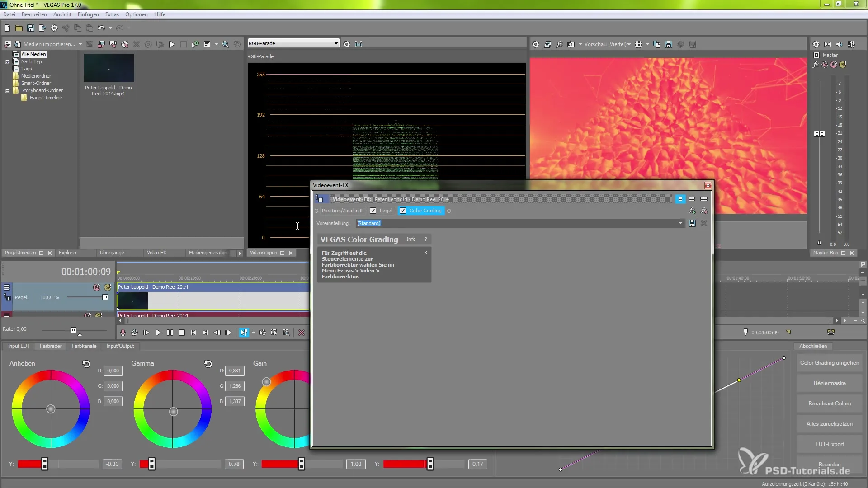Remove selected plug-in from Videoevent-FX chain
Viewport: 868px width, 488px height.
point(704,211)
